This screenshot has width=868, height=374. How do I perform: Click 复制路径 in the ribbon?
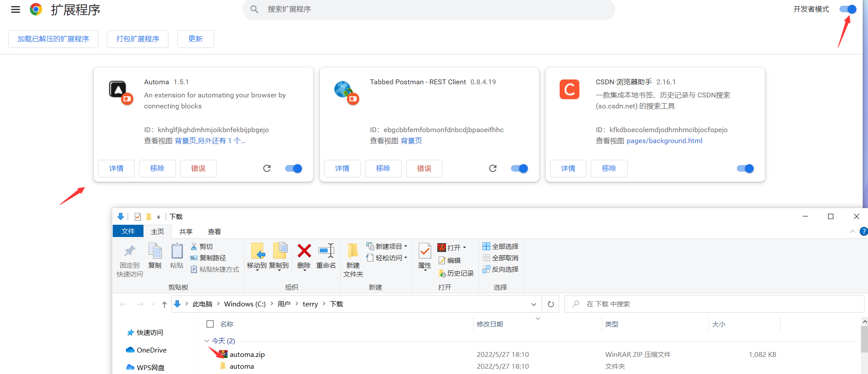pos(208,258)
